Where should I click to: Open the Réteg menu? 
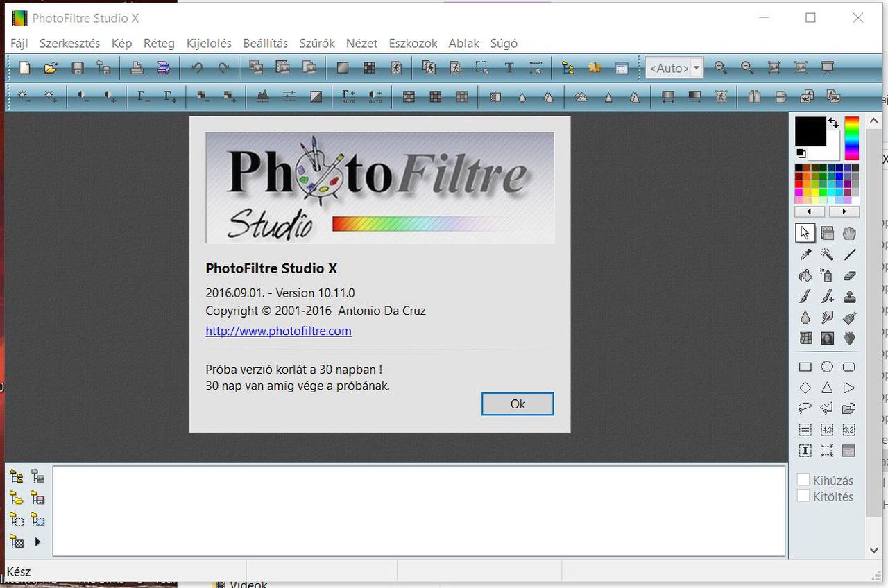click(159, 43)
